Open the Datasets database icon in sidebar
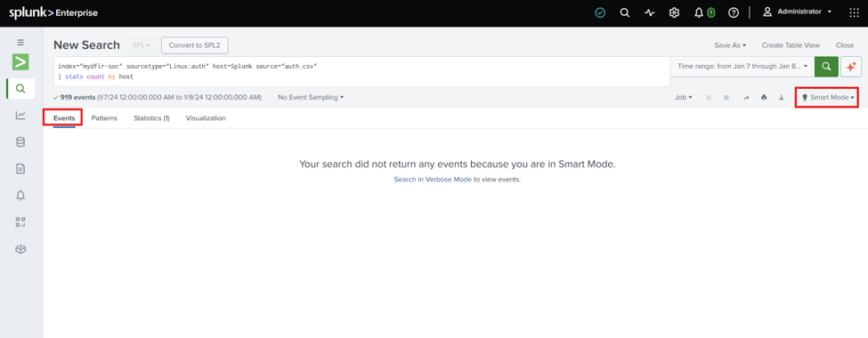Image resolution: width=868 pixels, height=338 pixels. [x=20, y=142]
